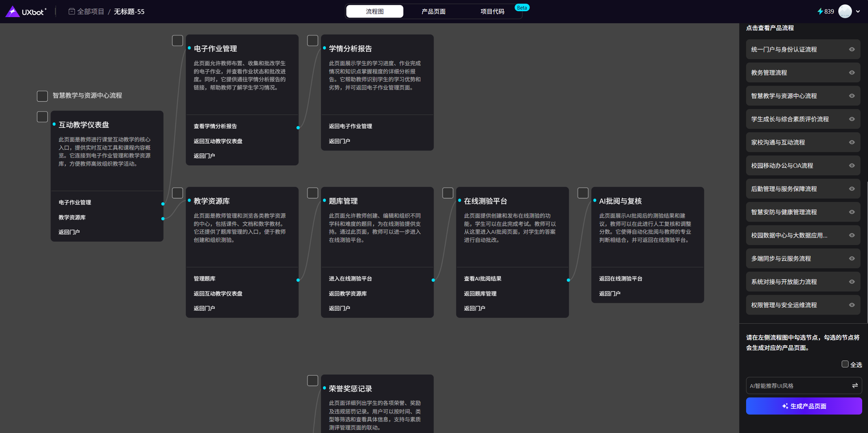The image size is (868, 433).
Task: Toggle eye icon for 智慧教学与资源中心流程 in sidebar
Action: coord(852,96)
